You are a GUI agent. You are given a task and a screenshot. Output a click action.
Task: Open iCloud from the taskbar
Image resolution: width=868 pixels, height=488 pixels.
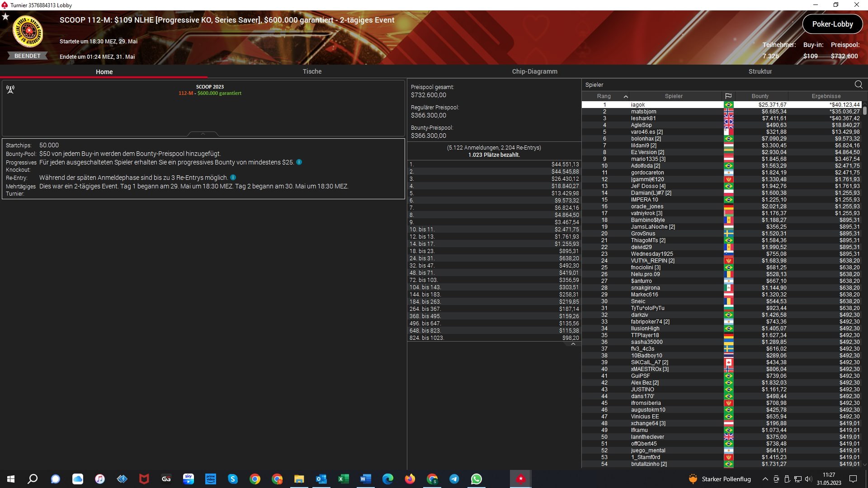78,479
